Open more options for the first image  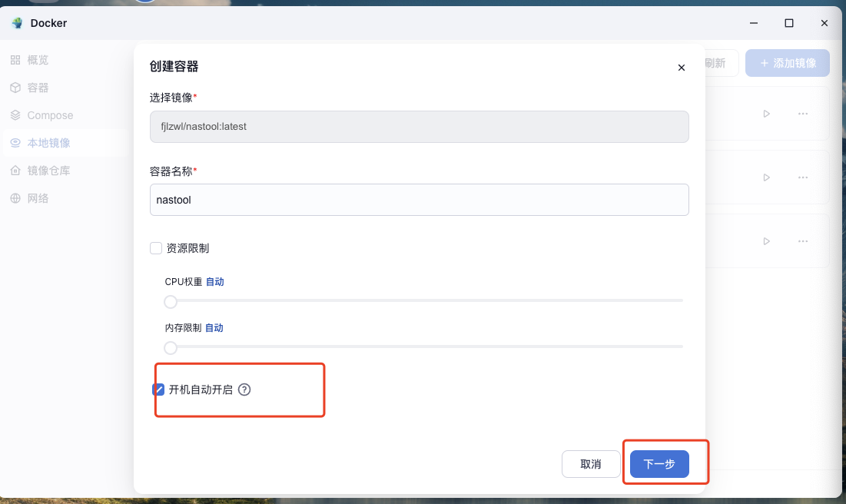(803, 114)
